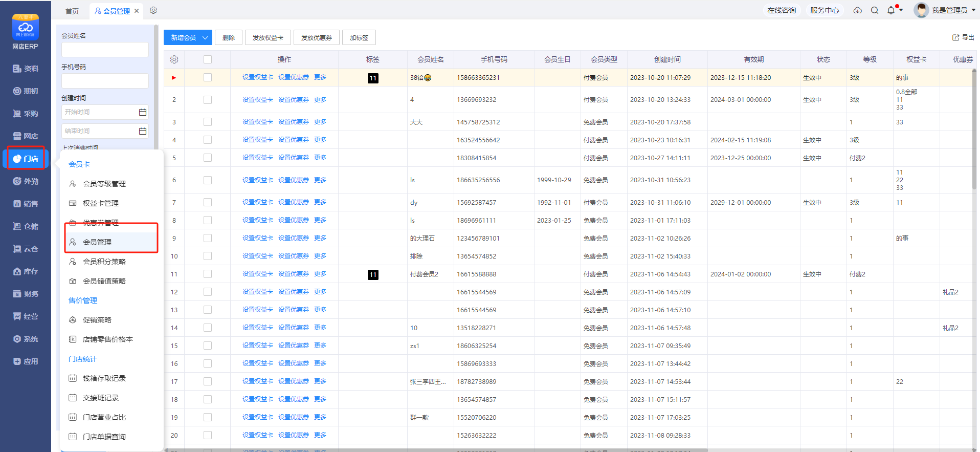Open the 开始时间 calendar picker icon
The image size is (980, 452).
(x=143, y=112)
